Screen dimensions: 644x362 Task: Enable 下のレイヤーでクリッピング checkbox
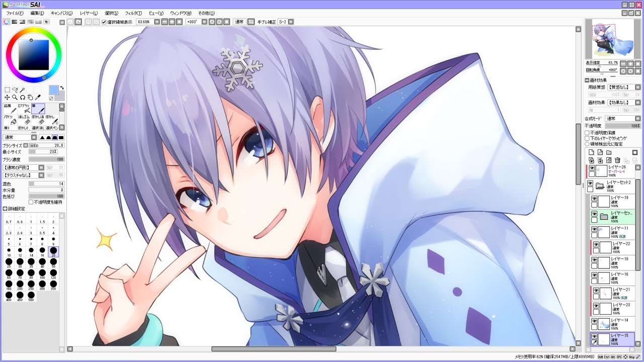587,138
